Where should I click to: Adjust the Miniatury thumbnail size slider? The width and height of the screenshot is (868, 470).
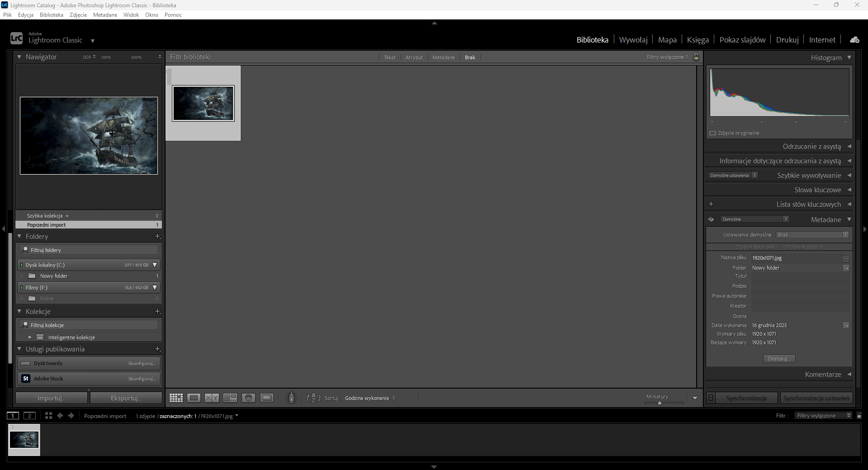click(x=659, y=403)
